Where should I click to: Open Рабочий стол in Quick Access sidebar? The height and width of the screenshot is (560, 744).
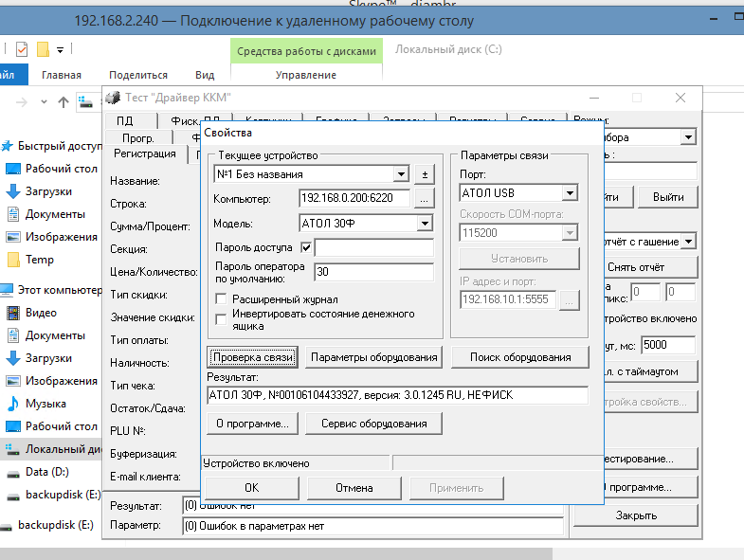13,169
